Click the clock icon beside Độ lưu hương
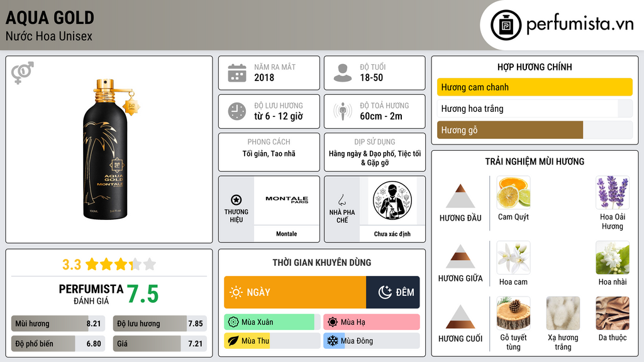 coord(237,111)
